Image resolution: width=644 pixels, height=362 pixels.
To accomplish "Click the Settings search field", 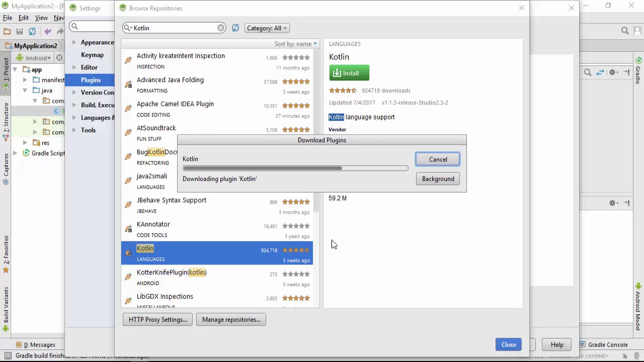I will tap(92, 26).
